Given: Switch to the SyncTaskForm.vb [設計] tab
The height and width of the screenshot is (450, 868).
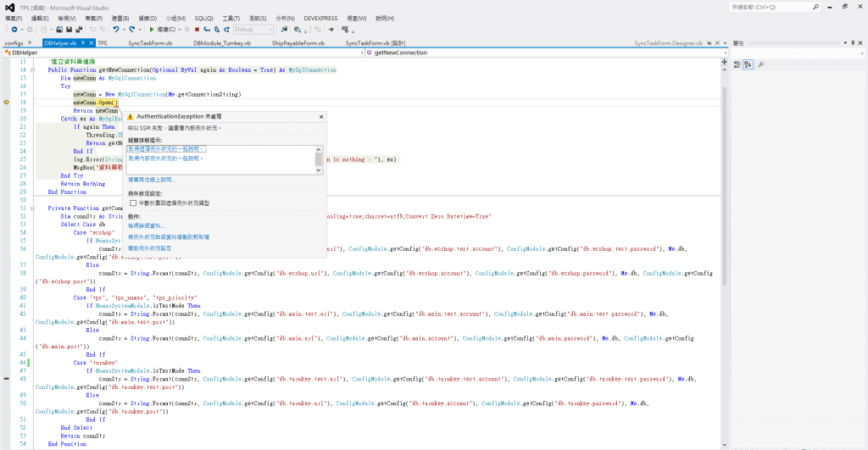Looking at the screenshot, I should [376, 43].
